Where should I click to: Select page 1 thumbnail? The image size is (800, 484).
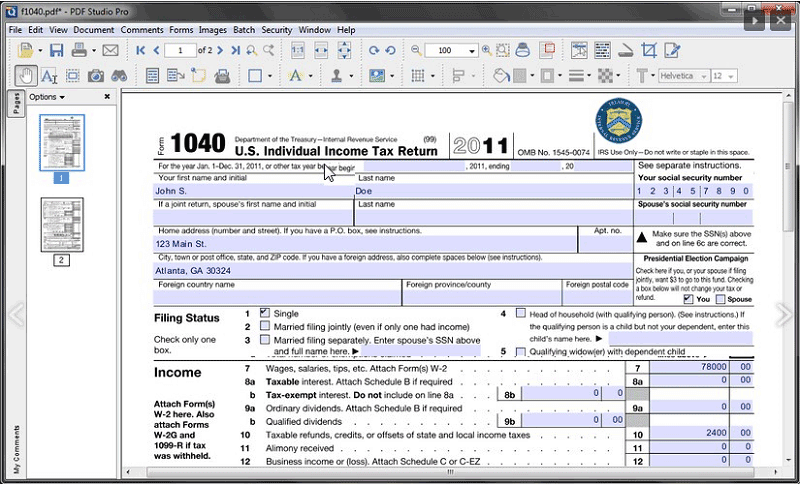[x=62, y=143]
